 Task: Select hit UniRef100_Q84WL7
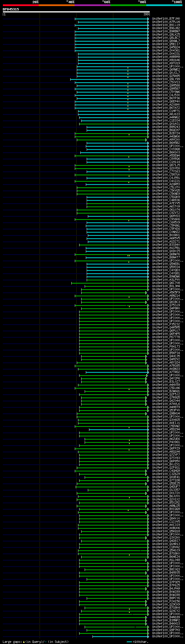click(166, 41)
